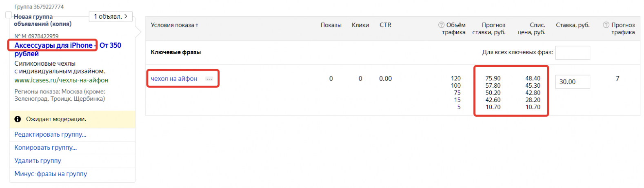The image size is (644, 188).
Task: Click the Ставка, руб. column header
Action: coord(573,25)
